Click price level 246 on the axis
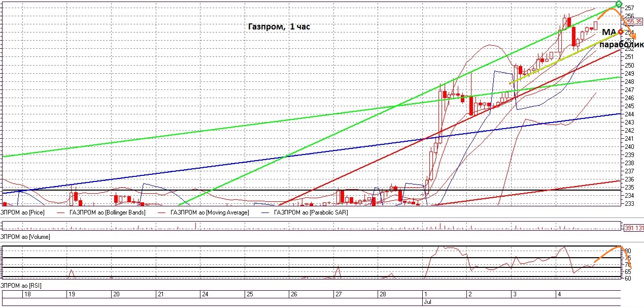 coord(629,98)
